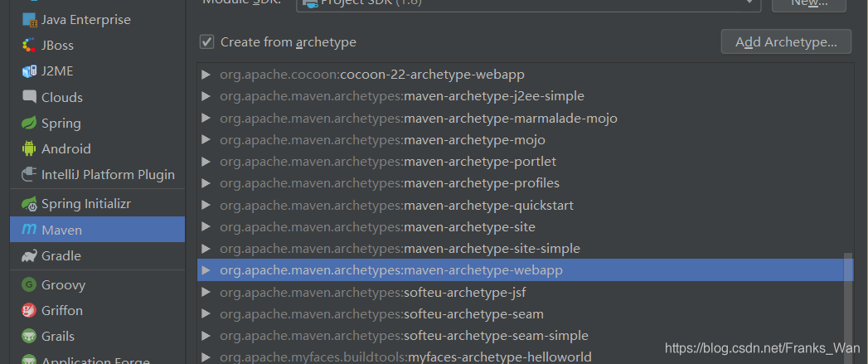This screenshot has height=364, width=868.
Task: Select Android project type
Action: tap(98, 148)
